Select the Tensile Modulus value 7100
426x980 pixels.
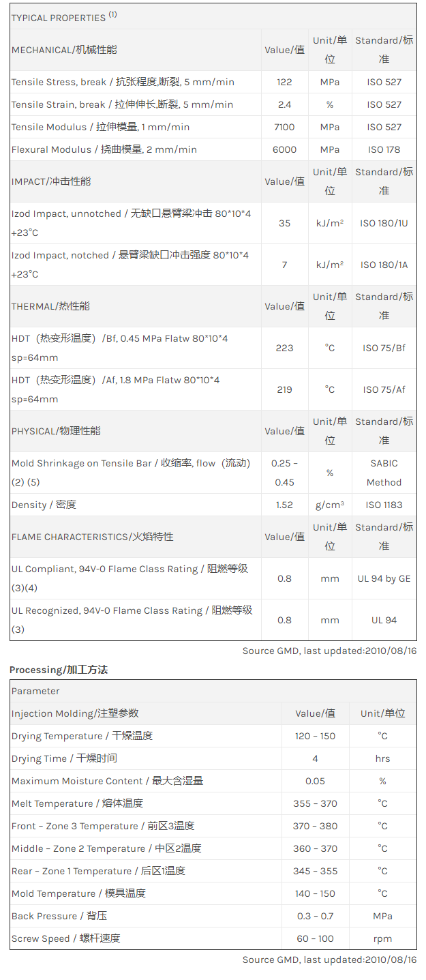coord(284,127)
